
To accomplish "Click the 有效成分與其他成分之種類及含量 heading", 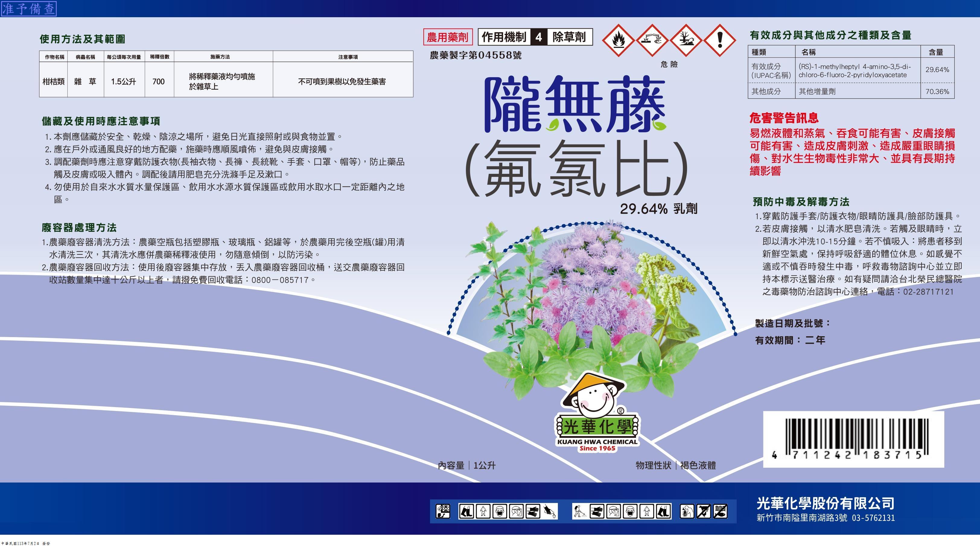I will click(830, 35).
